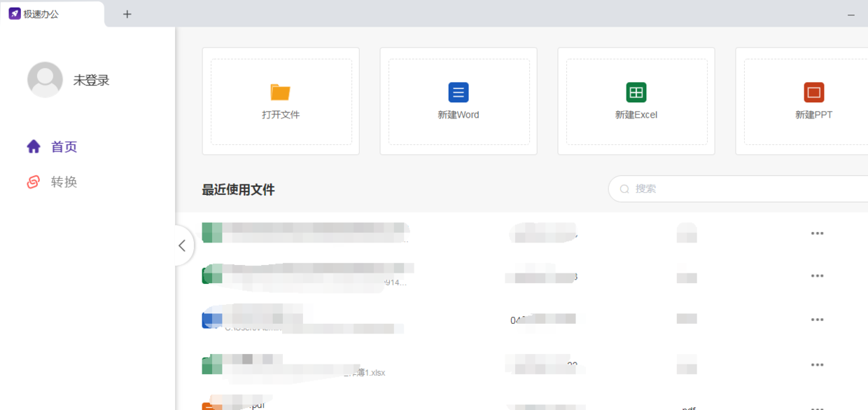Create a document via 新建Word label
The height and width of the screenshot is (410, 868).
(458, 115)
